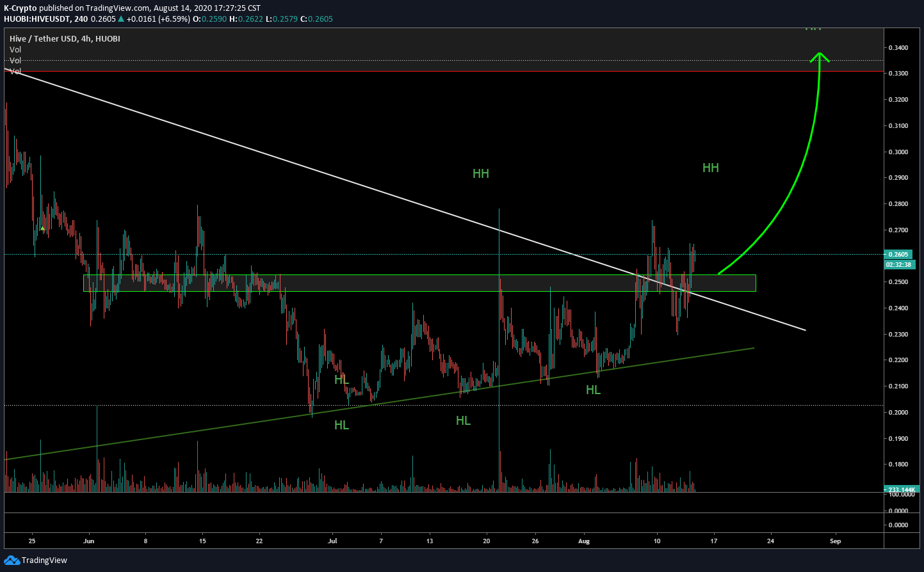Click the candle countdown timer 02:32:38
This screenshot has height=572, width=924.
900,264
